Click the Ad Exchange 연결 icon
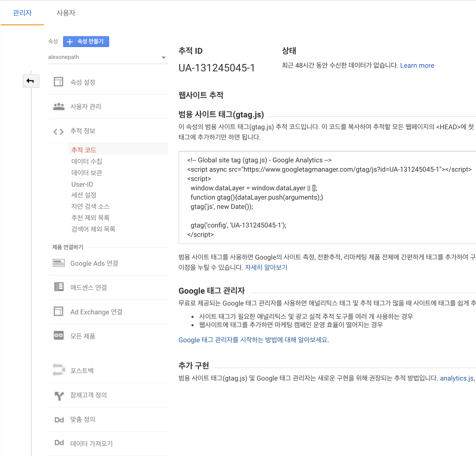Image resolution: width=476 pixels, height=456 pixels. (58, 311)
